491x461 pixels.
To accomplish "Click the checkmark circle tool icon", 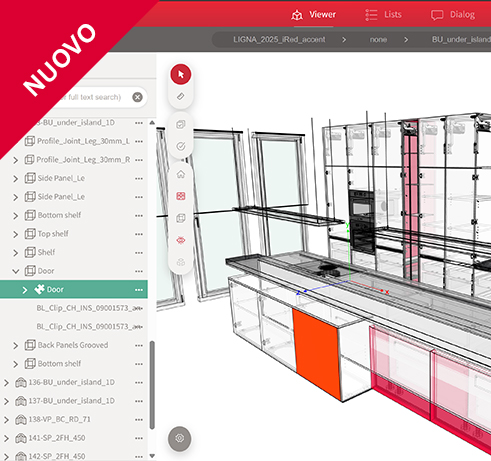I will [181, 146].
